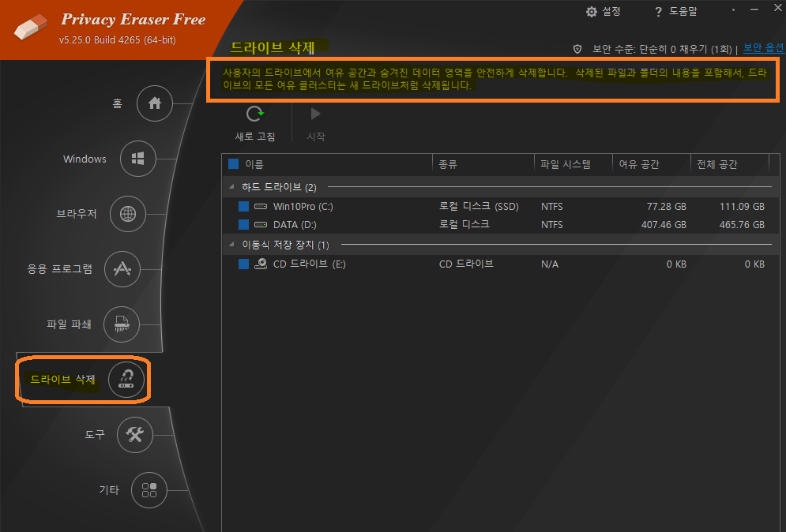Image resolution: width=786 pixels, height=532 pixels.
Task: Click the 465.76 GB total space value
Action: (x=742, y=224)
